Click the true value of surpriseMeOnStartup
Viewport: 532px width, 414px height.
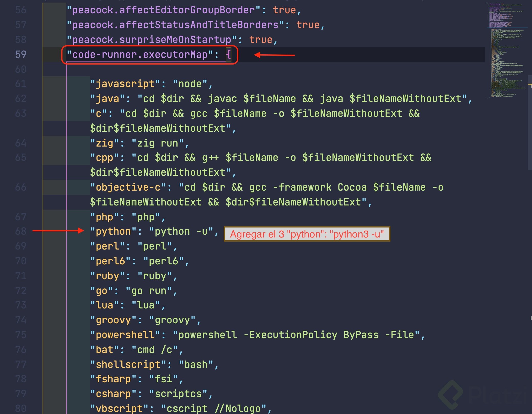click(x=260, y=40)
